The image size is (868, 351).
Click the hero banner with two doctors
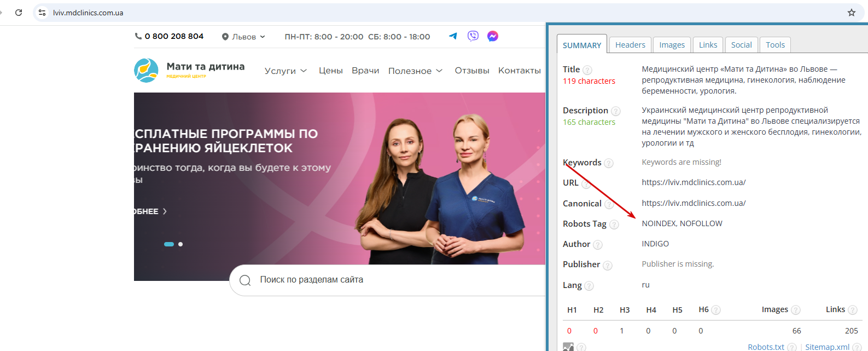click(340, 186)
